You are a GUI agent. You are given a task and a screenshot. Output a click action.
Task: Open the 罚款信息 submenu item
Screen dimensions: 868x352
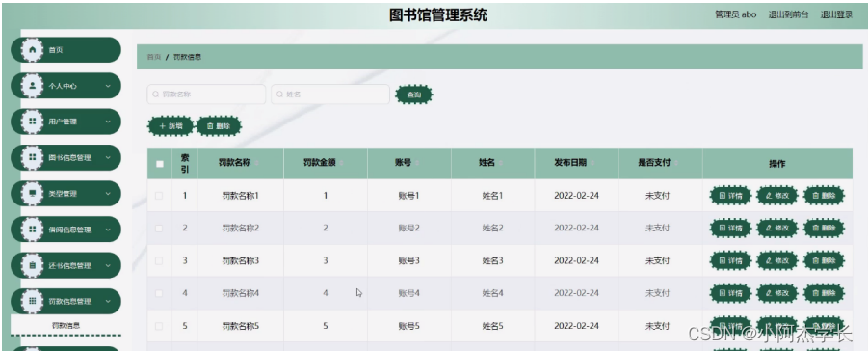point(66,325)
